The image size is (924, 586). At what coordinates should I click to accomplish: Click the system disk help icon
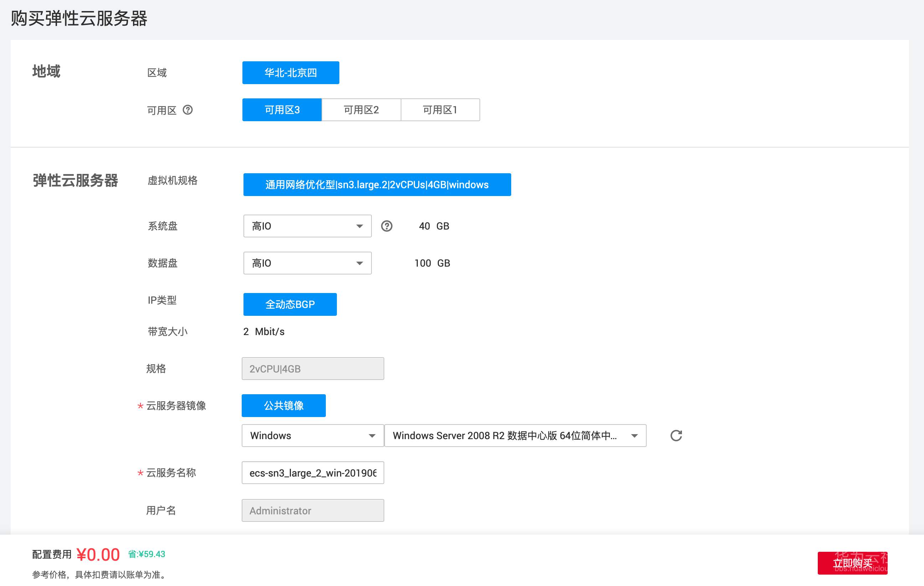pos(387,226)
